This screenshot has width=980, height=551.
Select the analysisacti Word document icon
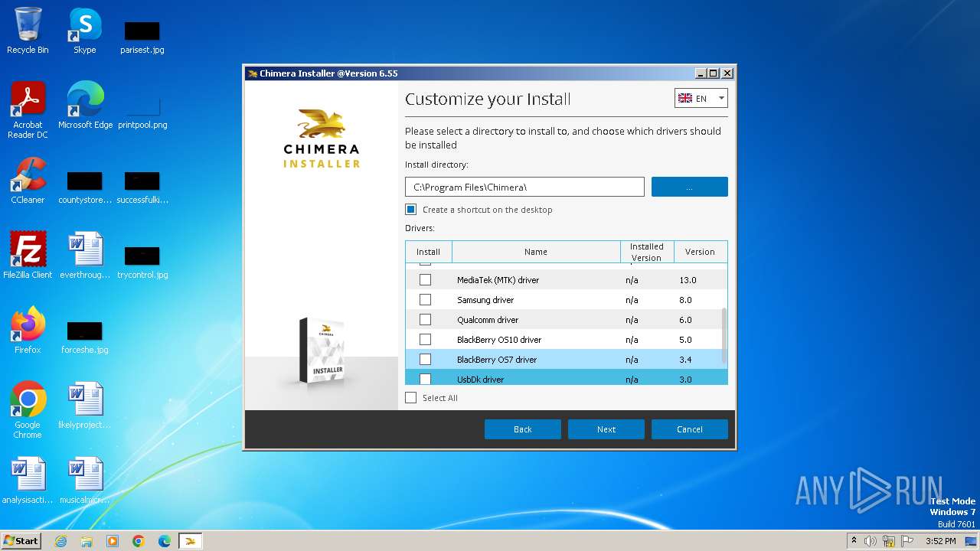point(28,481)
